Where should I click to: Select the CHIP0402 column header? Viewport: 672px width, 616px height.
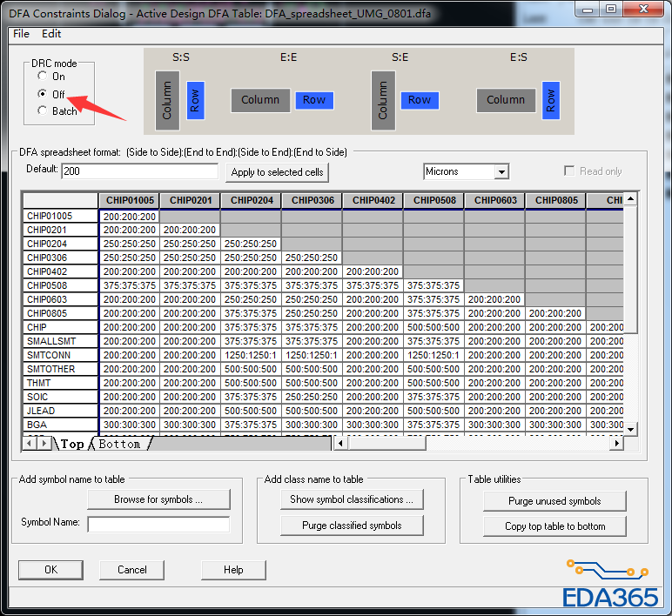(x=373, y=200)
